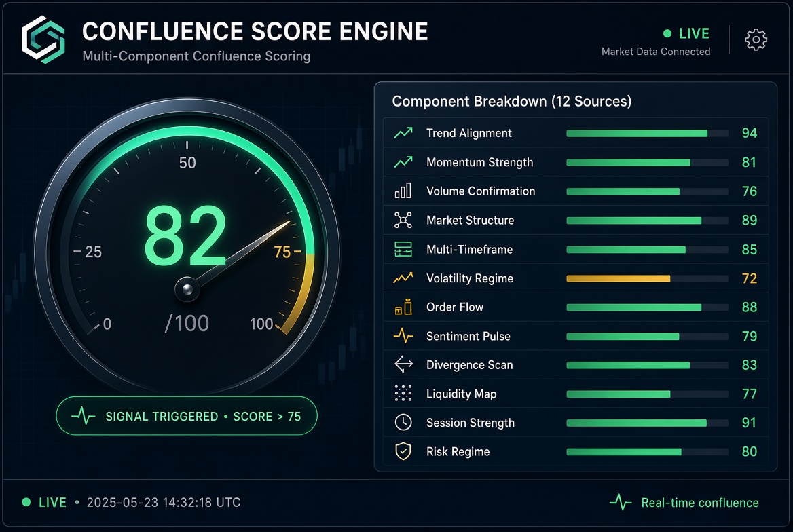Image resolution: width=793 pixels, height=532 pixels.
Task: Click the Order Flow progress bar
Action: click(x=647, y=307)
